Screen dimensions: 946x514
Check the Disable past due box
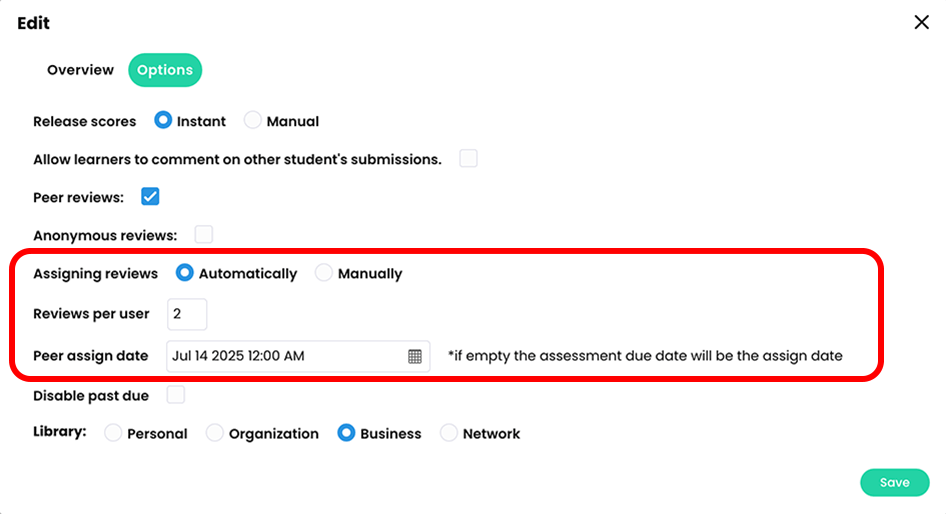tap(176, 395)
